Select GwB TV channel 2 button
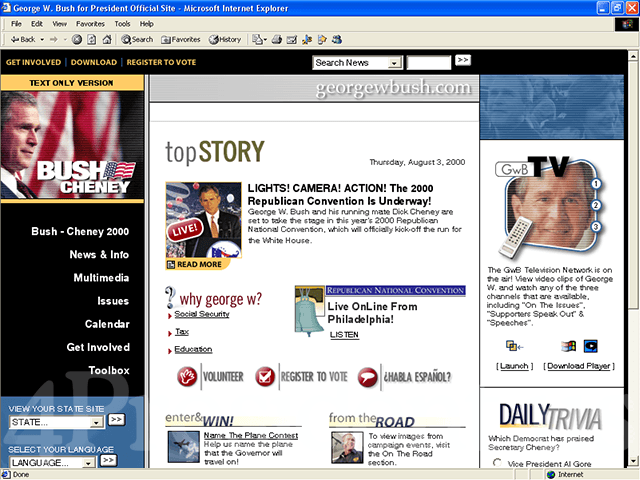 pos(596,205)
